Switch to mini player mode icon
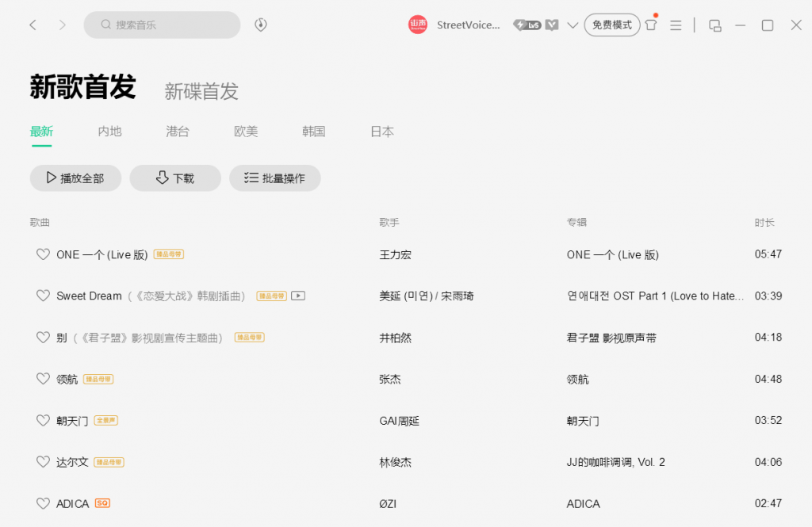This screenshot has height=527, width=812. (714, 25)
